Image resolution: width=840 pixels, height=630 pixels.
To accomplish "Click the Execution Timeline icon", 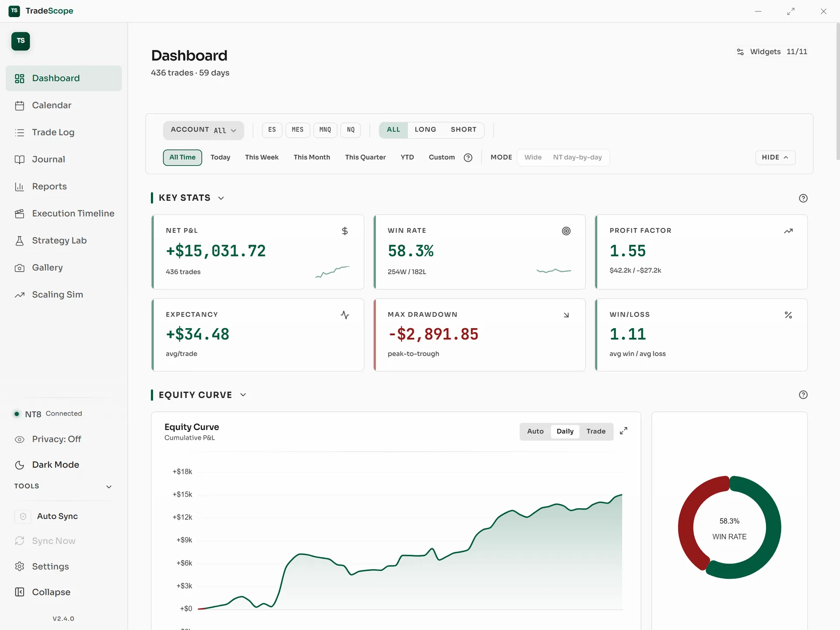I will click(19, 213).
